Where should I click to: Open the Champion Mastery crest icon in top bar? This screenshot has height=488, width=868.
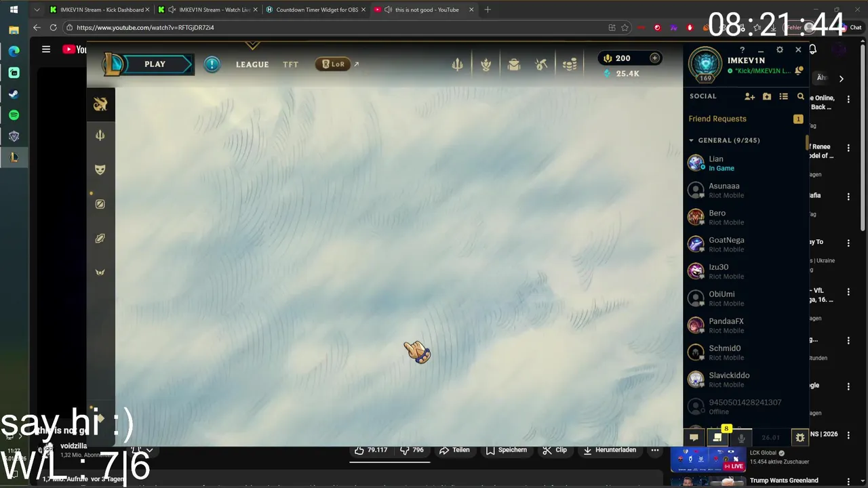(x=486, y=64)
